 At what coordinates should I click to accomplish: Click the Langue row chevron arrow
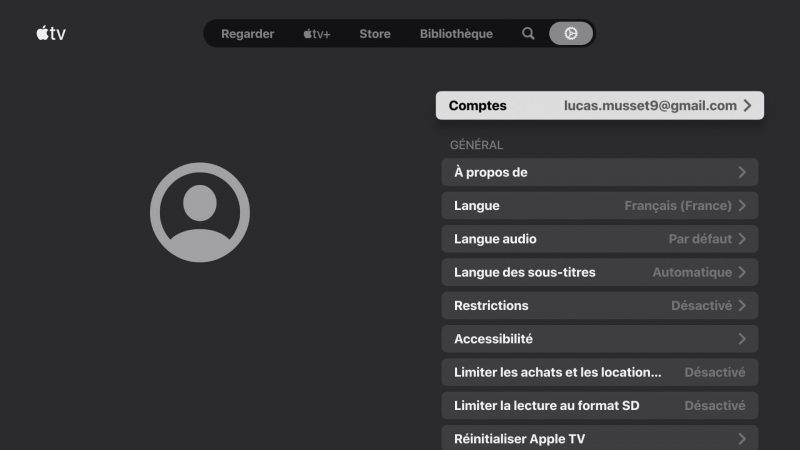[x=742, y=206]
